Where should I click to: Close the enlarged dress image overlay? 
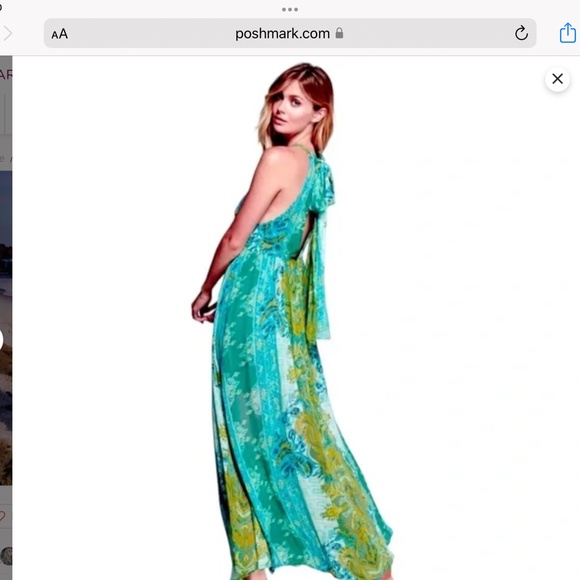pyautogui.click(x=557, y=79)
